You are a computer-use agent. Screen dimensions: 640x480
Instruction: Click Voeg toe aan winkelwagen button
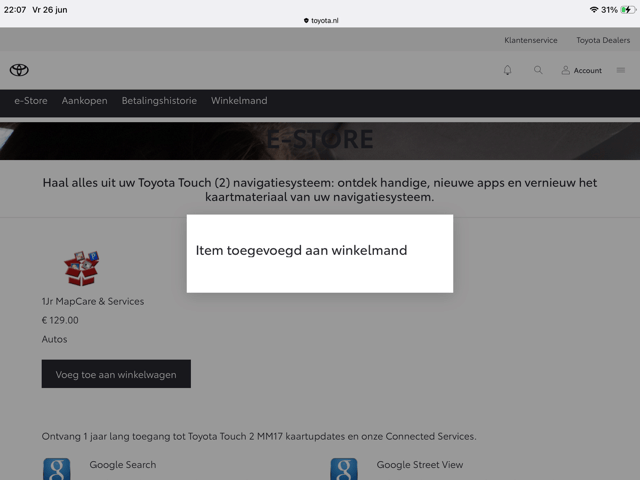click(116, 374)
